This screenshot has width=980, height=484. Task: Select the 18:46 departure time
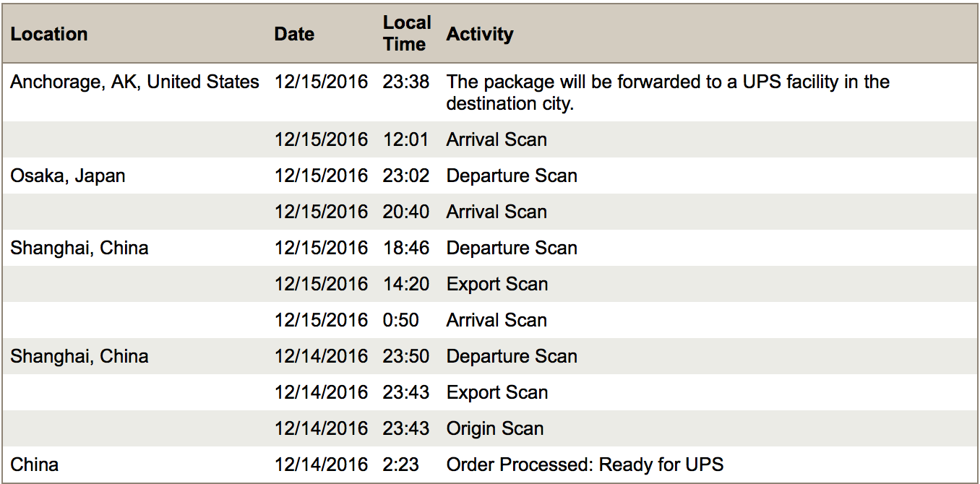[405, 248]
